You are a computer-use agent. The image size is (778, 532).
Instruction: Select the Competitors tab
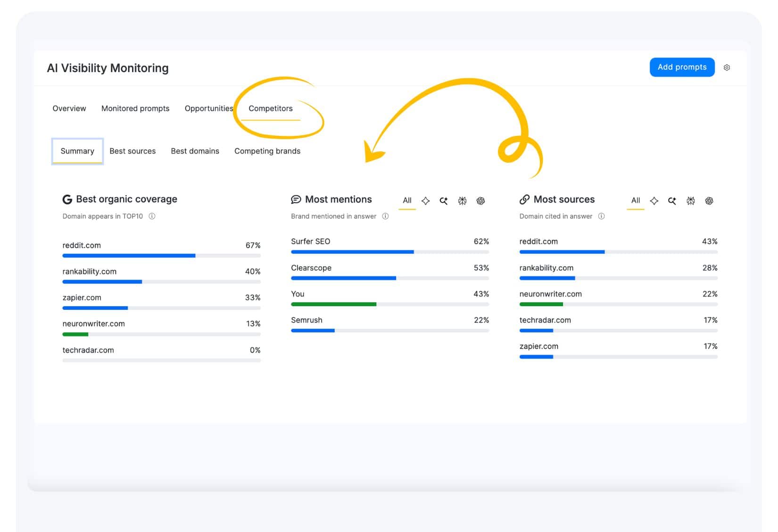tap(271, 108)
